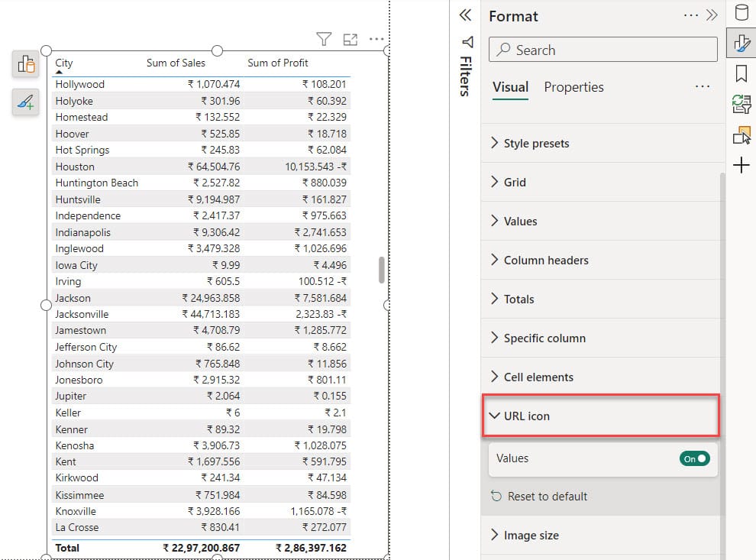Select the Keller city cell
The width and height of the screenshot is (756, 560).
pos(68,413)
